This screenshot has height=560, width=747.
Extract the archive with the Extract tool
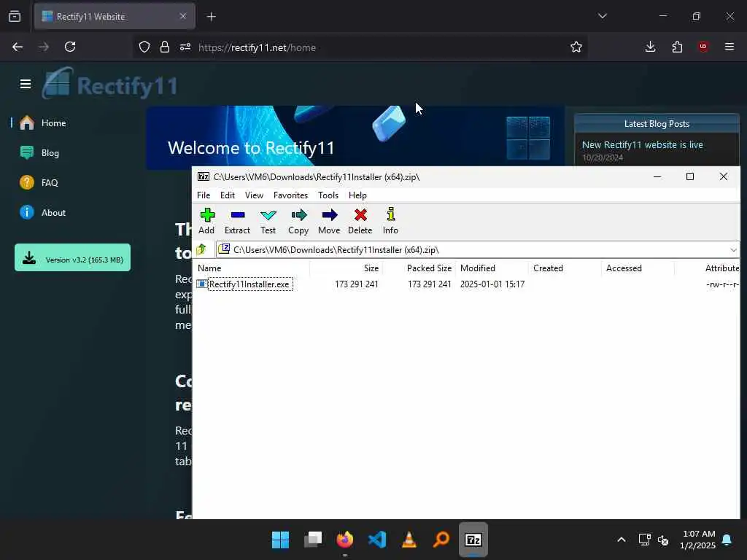[237, 221]
